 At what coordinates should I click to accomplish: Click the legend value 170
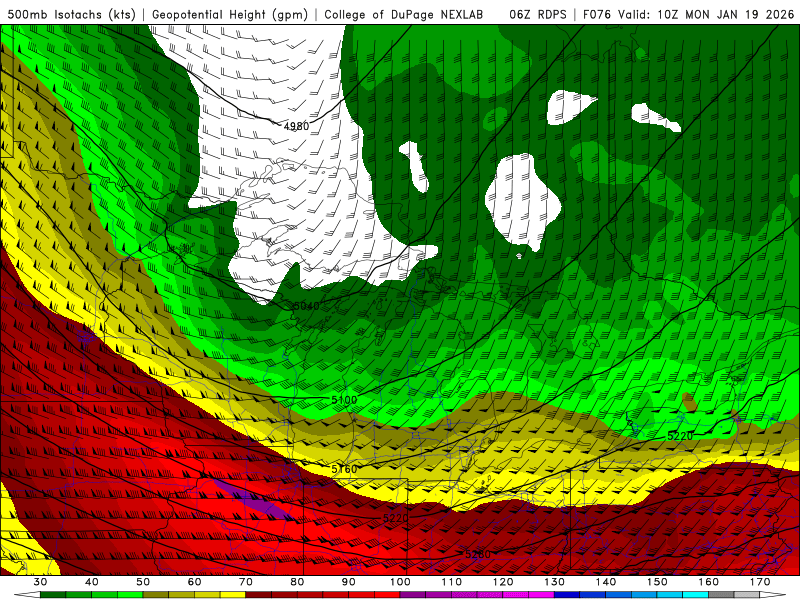(761, 582)
